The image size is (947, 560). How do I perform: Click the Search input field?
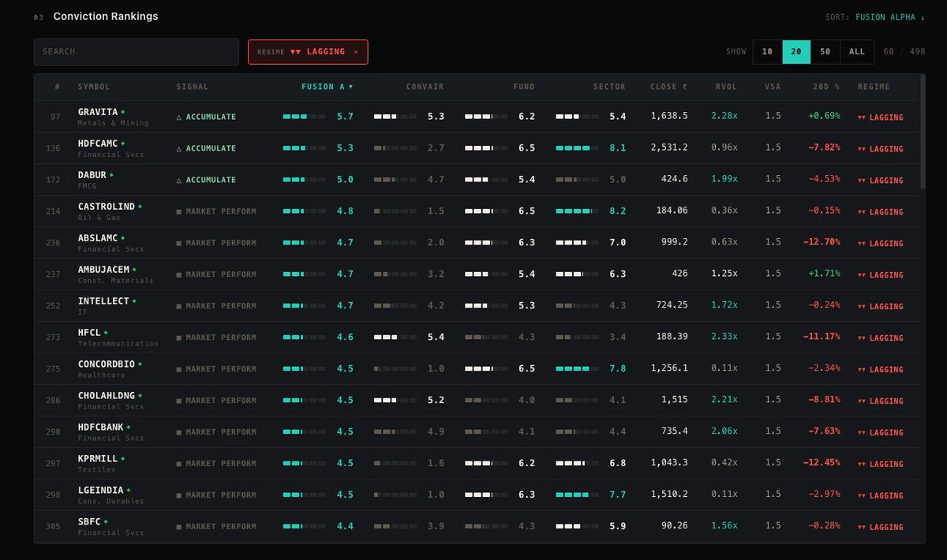coord(136,52)
